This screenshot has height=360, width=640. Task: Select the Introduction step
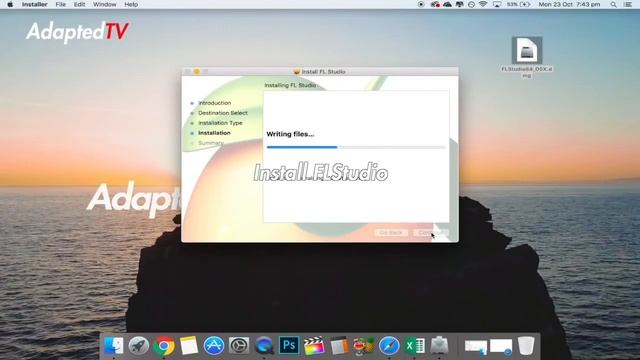(x=214, y=103)
